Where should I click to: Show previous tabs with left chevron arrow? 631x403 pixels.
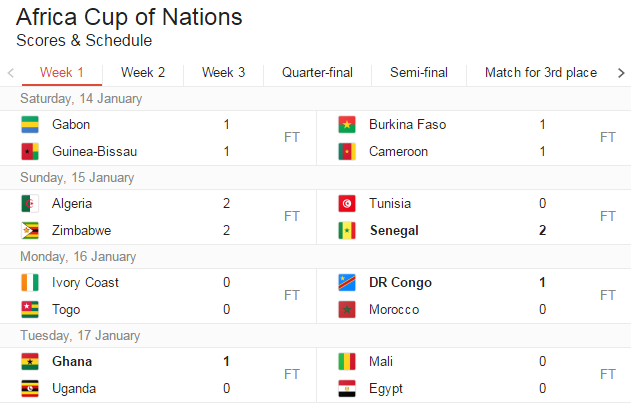click(11, 73)
